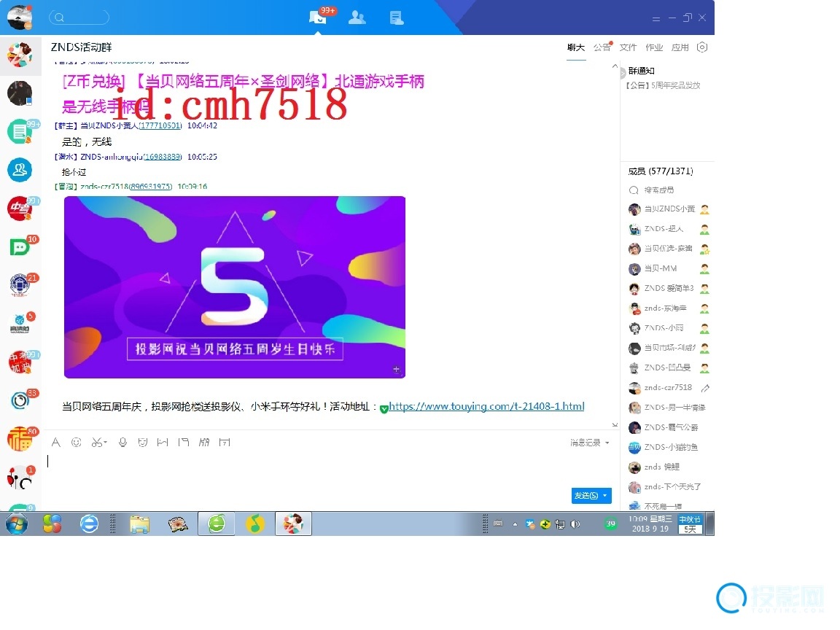Collapse the right sidebar arrow button
The width and height of the screenshot is (840, 630).
pyautogui.click(x=623, y=71)
